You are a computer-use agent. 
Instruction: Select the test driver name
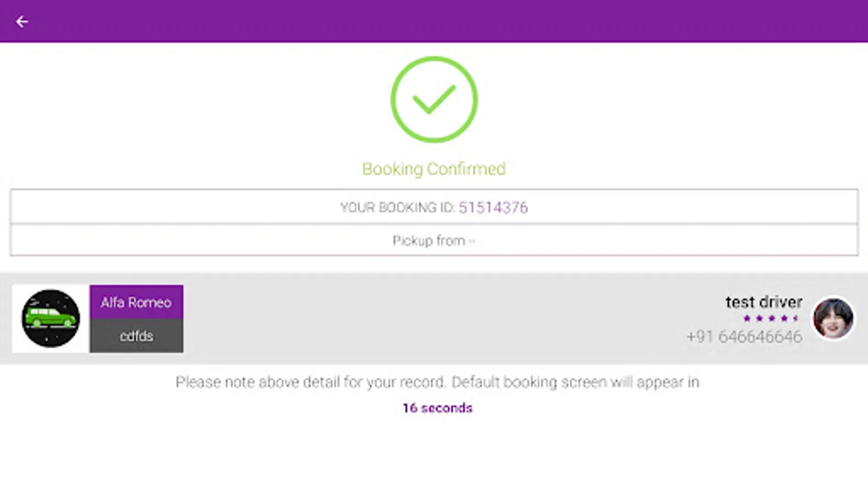[x=763, y=302]
